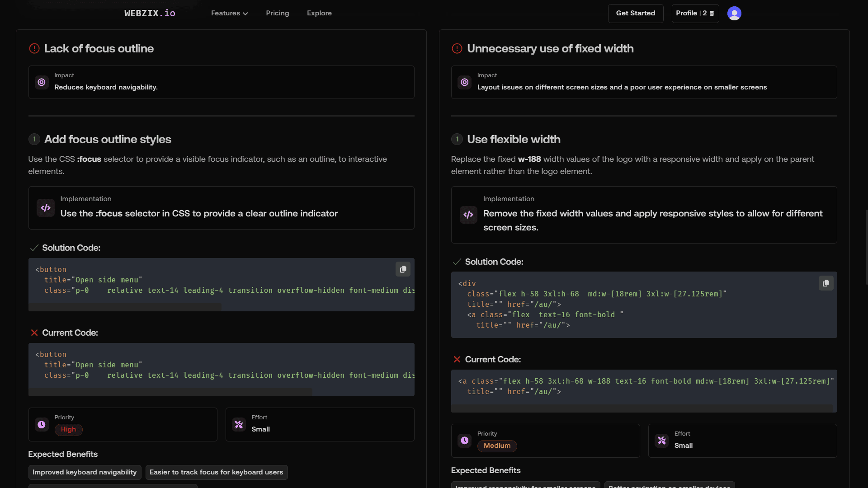Click the code icon in focus selector Implementation card
The image size is (868, 488).
(x=46, y=208)
